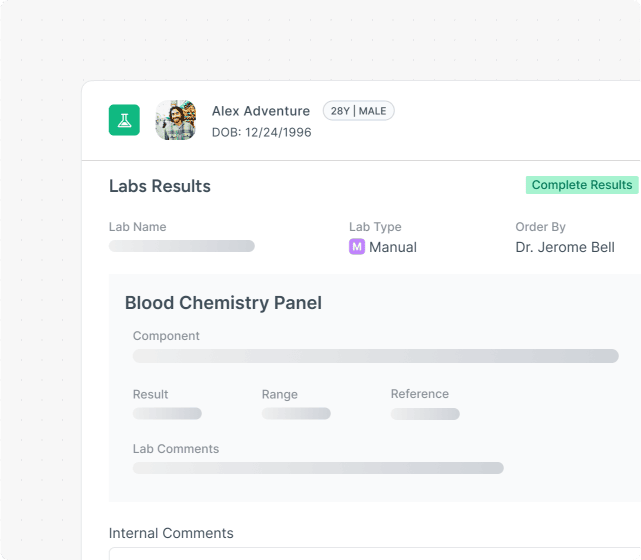Click the 28Y | MALE badge
Image resolution: width=641 pixels, height=560 pixels.
(x=358, y=111)
